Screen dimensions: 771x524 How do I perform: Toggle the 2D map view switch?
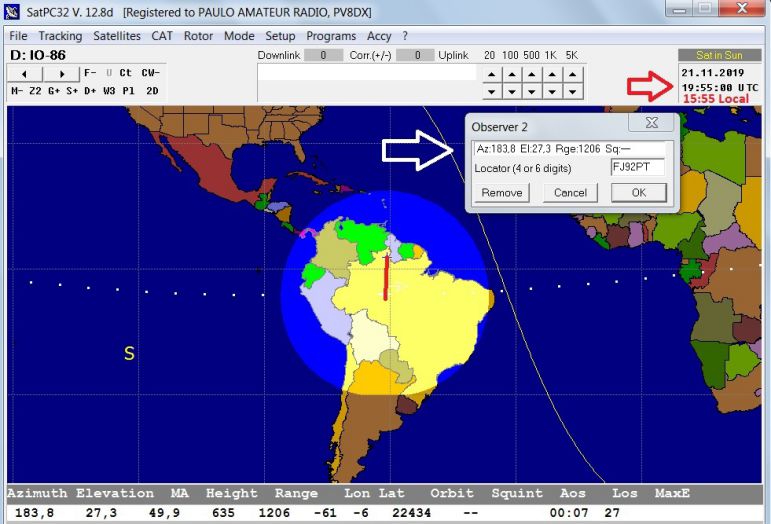[x=151, y=91]
